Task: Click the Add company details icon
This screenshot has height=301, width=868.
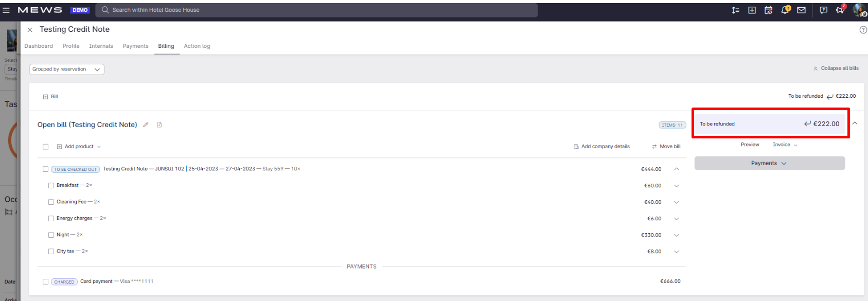Action: (576, 147)
